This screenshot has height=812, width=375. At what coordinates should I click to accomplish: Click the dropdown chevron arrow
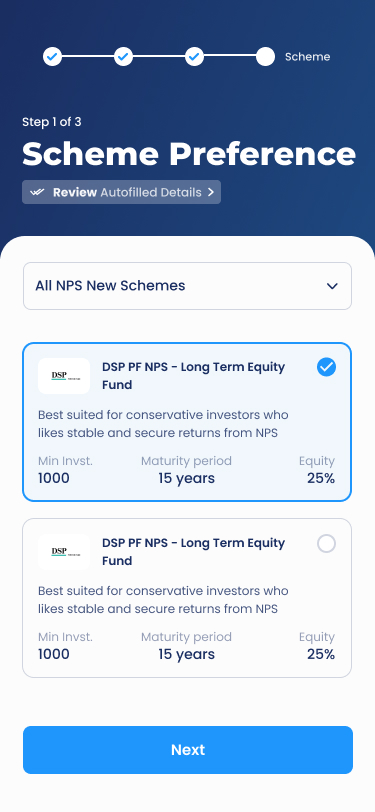tap(332, 286)
